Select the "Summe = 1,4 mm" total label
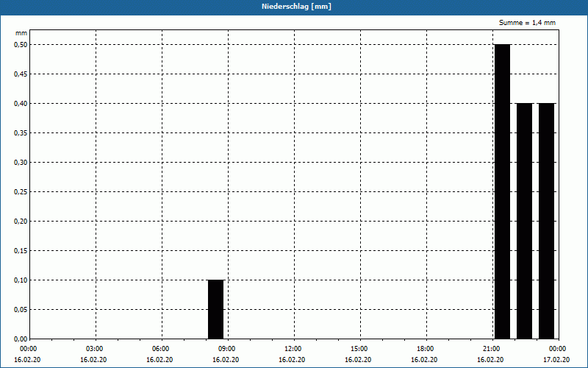 click(527, 23)
